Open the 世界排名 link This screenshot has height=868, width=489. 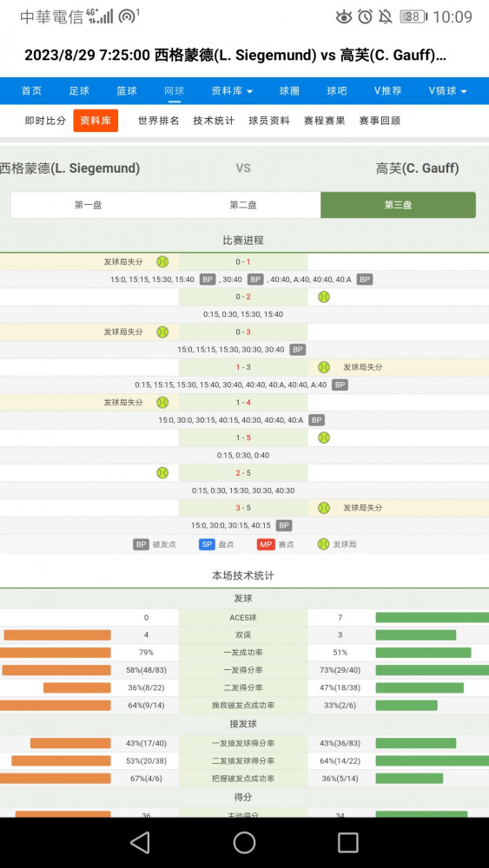pyautogui.click(x=158, y=121)
